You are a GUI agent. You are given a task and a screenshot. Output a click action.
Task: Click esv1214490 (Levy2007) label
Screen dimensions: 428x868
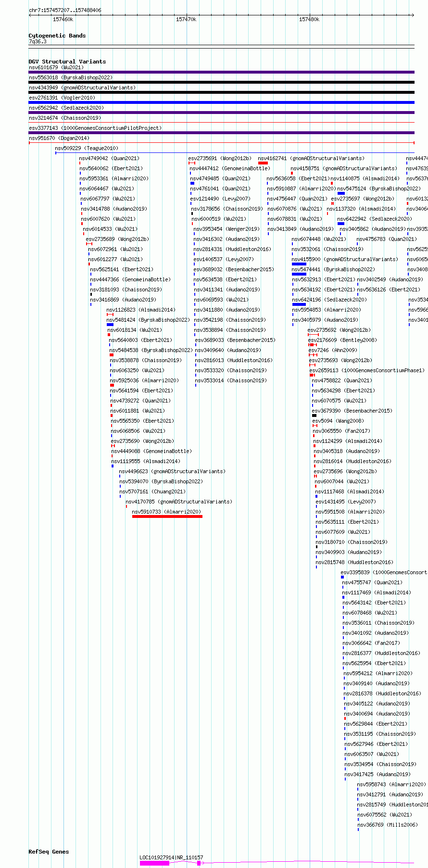(220, 199)
